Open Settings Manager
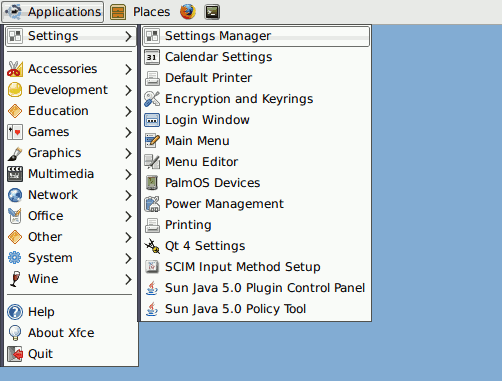The width and height of the screenshot is (502, 381). point(256,36)
